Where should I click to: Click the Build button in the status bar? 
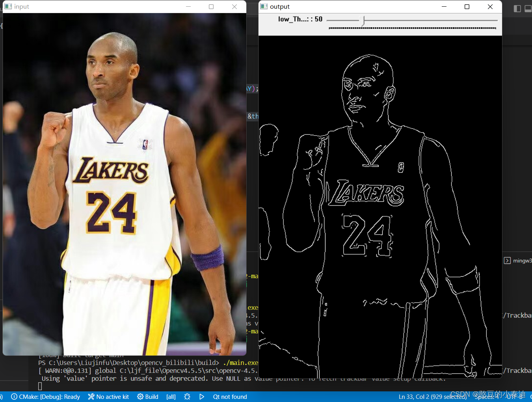[148, 396]
